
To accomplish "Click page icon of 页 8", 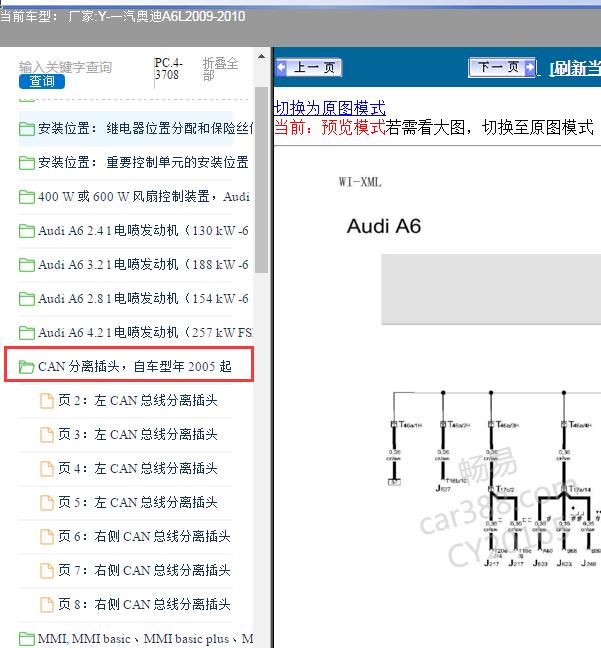I will coord(47,604).
